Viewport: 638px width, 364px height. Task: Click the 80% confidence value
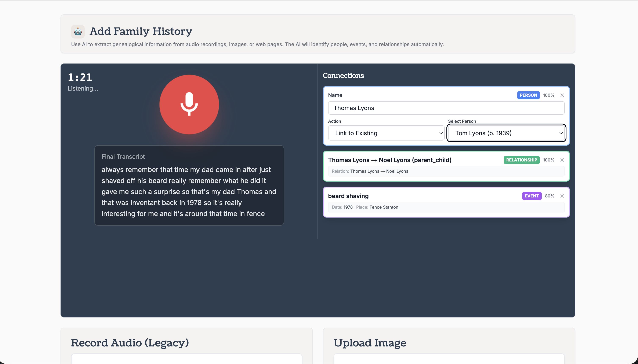point(550,196)
